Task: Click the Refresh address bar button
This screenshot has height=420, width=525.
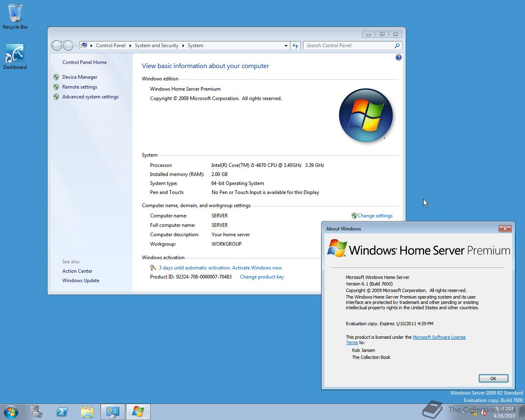Action: 295,46
